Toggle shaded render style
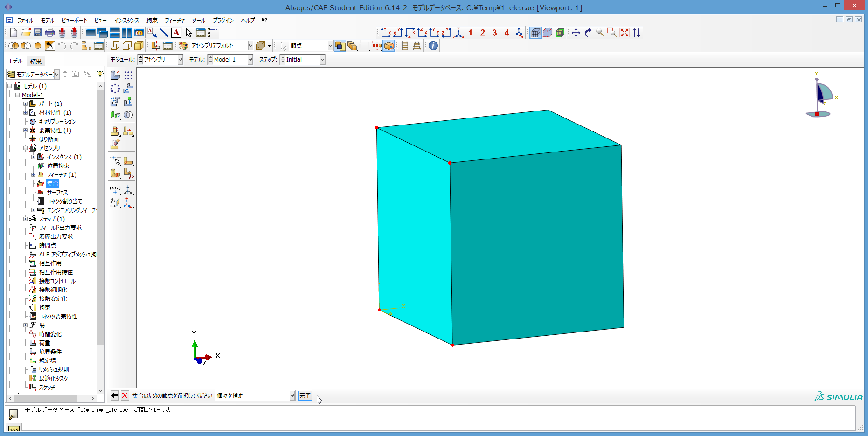Screen dimensions: 868x436 coord(139,46)
